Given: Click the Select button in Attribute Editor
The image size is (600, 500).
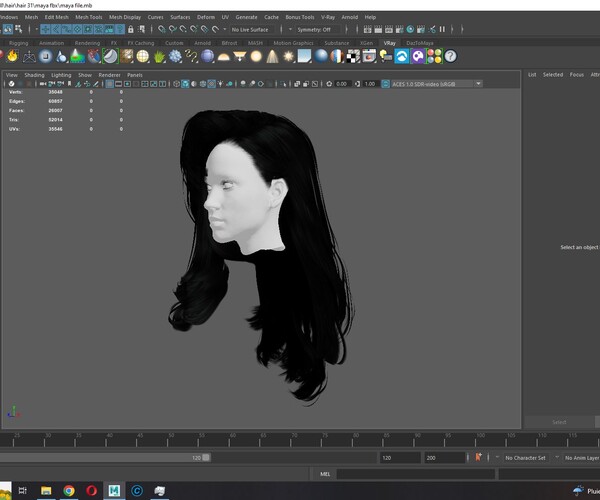Looking at the screenshot, I should pos(559,422).
